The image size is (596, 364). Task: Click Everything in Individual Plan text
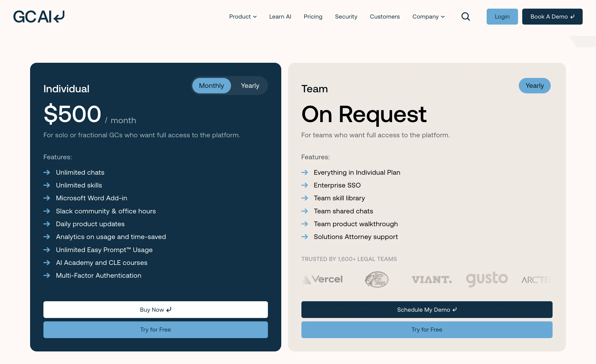pyautogui.click(x=357, y=172)
